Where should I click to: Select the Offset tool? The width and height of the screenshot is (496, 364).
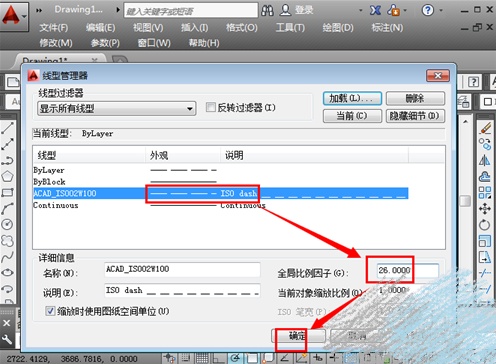point(485,176)
